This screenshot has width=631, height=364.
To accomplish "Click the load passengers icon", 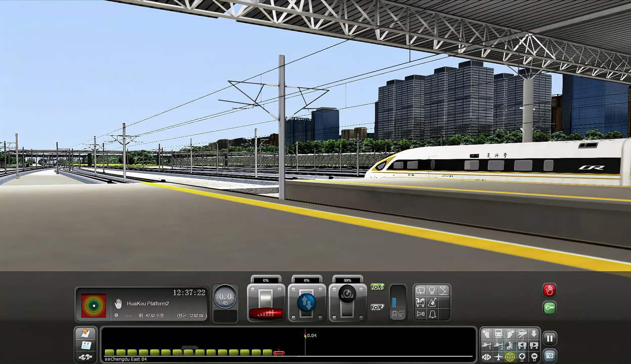I will (420, 302).
